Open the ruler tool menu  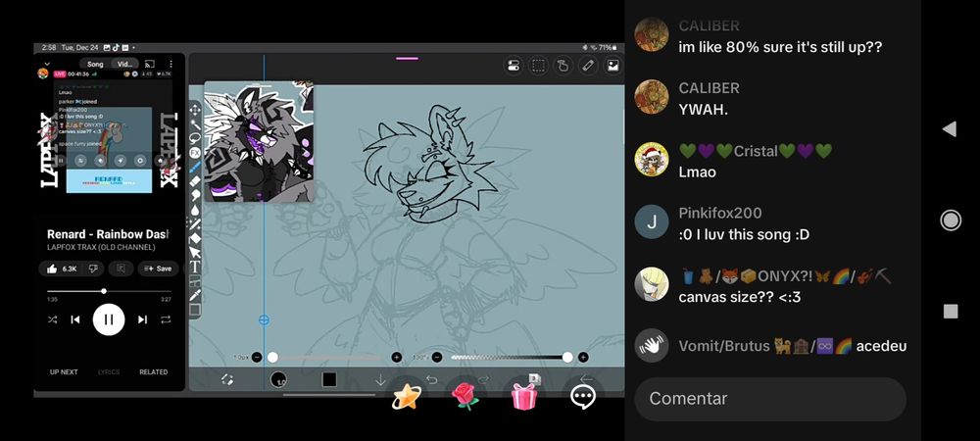(588, 66)
